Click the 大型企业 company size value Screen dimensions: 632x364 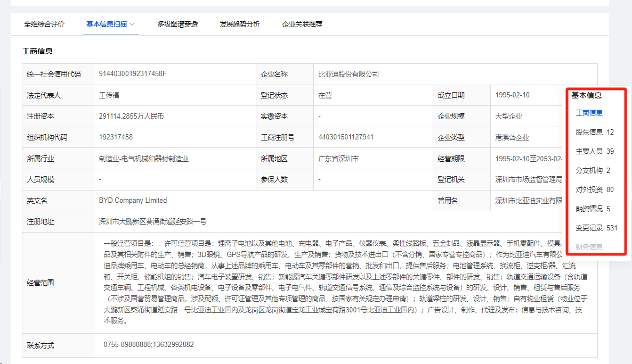click(508, 116)
